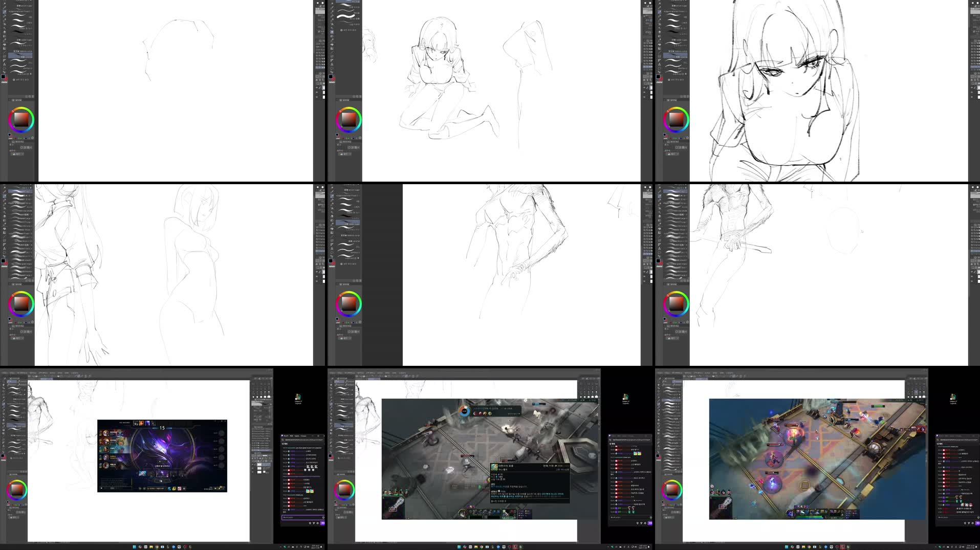Open the yellow File Explorer icon in the taskbar under the champion select screenshot
980x550 pixels.
click(151, 547)
